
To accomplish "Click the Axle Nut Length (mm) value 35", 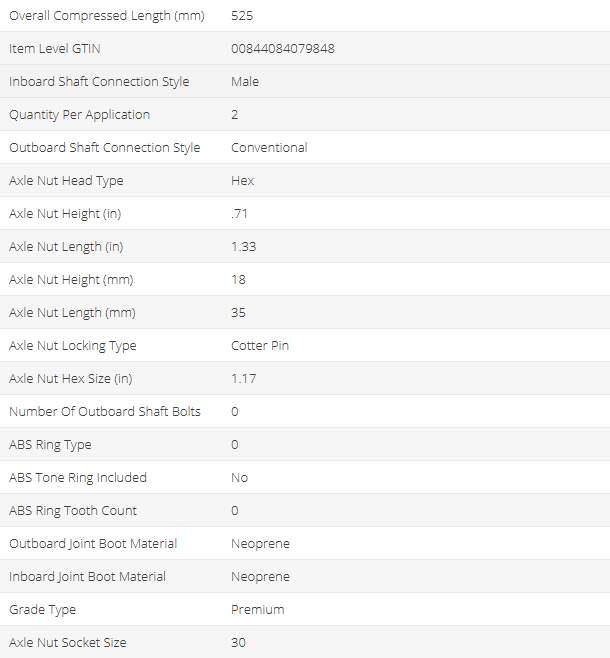I will click(238, 313).
